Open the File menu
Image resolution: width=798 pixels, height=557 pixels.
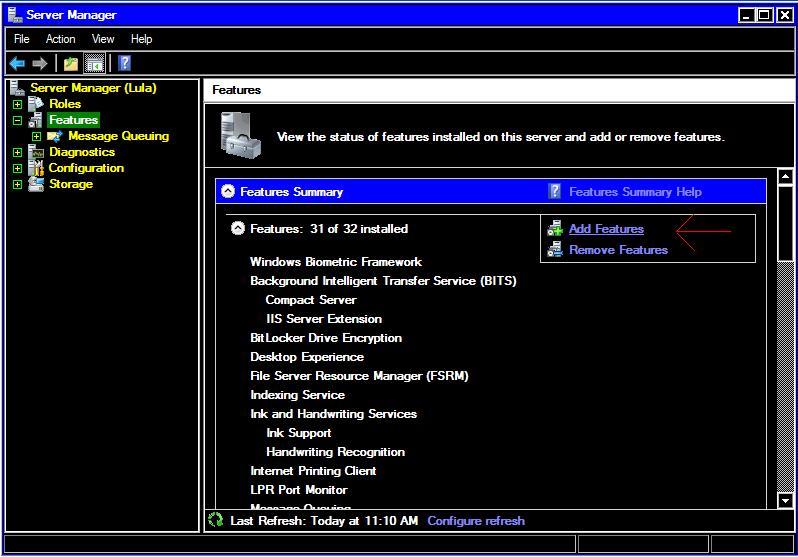[21, 39]
